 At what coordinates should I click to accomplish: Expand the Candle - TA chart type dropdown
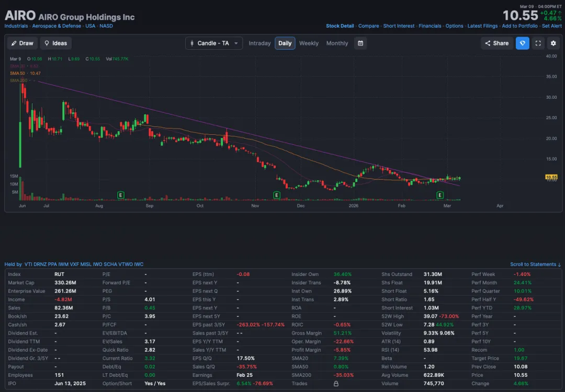[214, 43]
